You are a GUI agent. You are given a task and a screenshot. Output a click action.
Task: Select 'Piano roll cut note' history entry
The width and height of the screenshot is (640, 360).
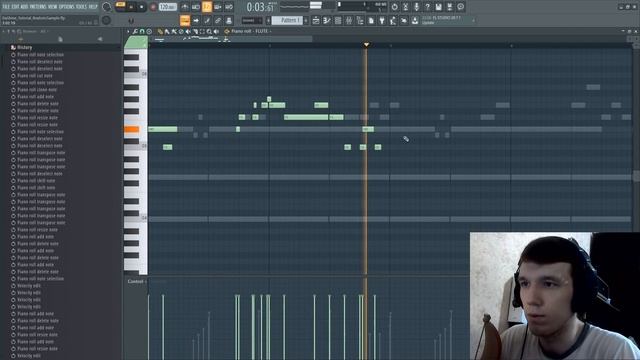pyautogui.click(x=35, y=76)
